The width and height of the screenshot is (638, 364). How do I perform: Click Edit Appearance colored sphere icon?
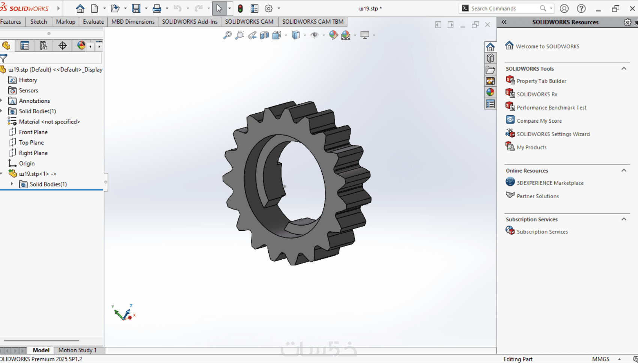pyautogui.click(x=333, y=35)
